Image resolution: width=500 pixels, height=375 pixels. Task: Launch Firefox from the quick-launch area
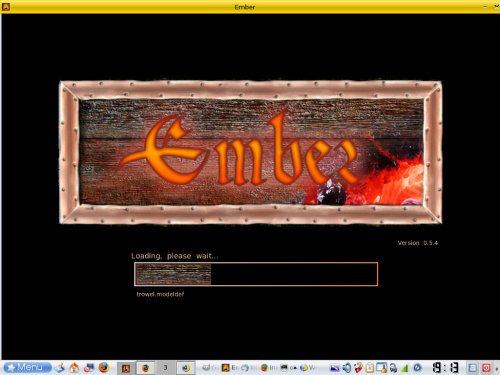[x=104, y=368]
